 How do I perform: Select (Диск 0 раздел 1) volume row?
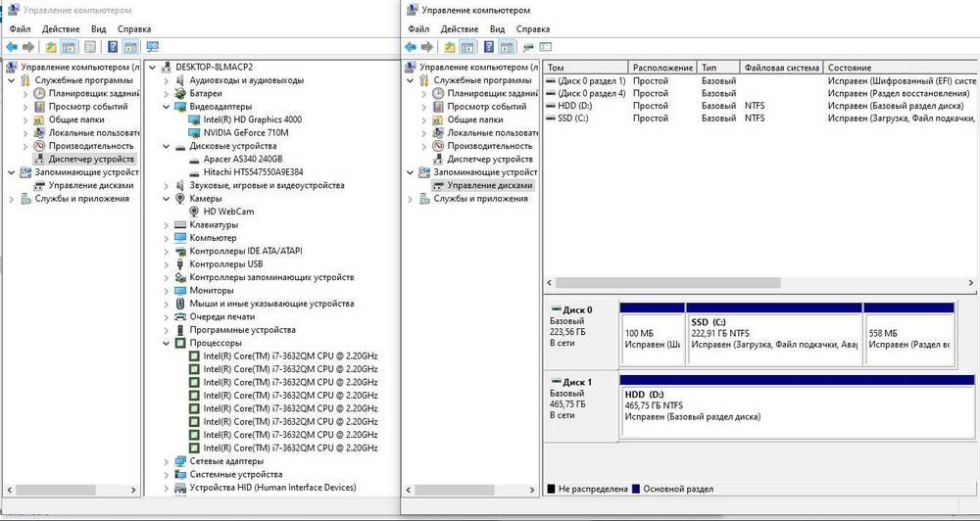click(x=760, y=80)
